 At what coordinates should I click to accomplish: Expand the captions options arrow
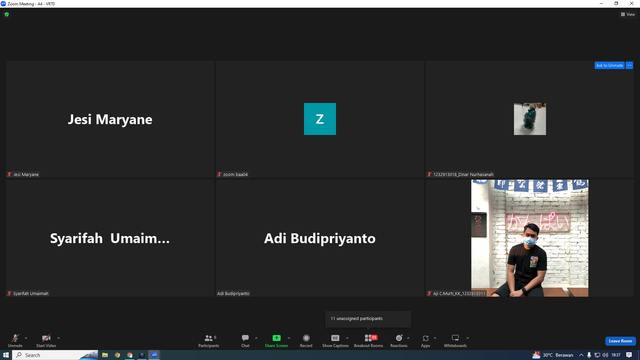(347, 338)
